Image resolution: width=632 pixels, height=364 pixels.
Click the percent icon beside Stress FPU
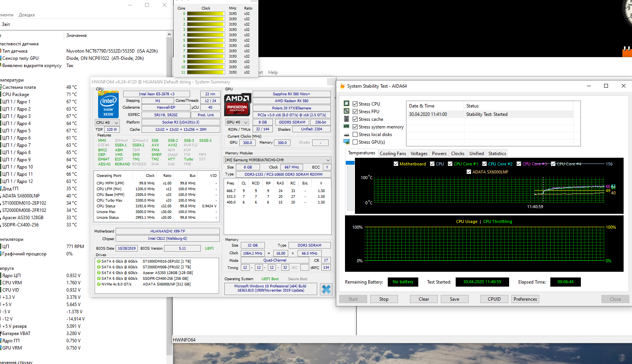tap(347, 111)
